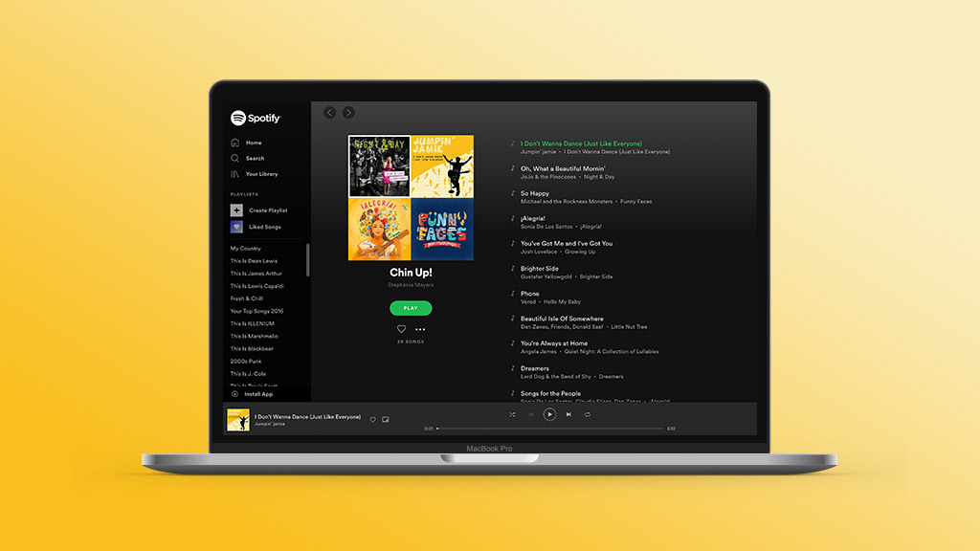Open the This Is Dean Lewis playlist
The height and width of the screenshot is (551, 980).
tap(254, 261)
